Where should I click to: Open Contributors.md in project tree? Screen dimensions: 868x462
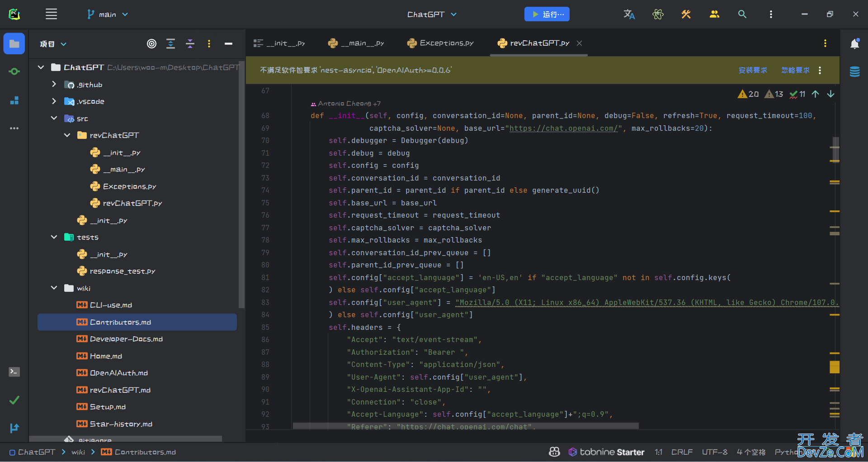click(137, 322)
